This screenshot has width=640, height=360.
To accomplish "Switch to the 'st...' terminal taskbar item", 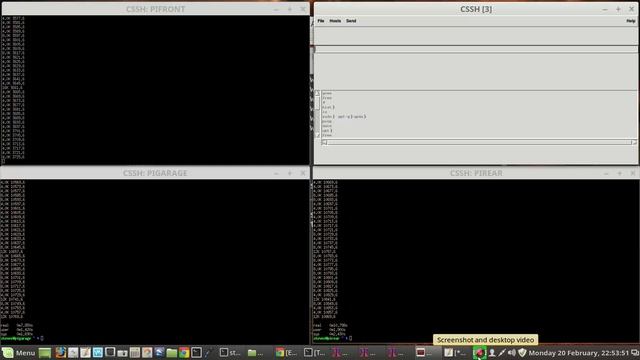I will click(x=230, y=353).
